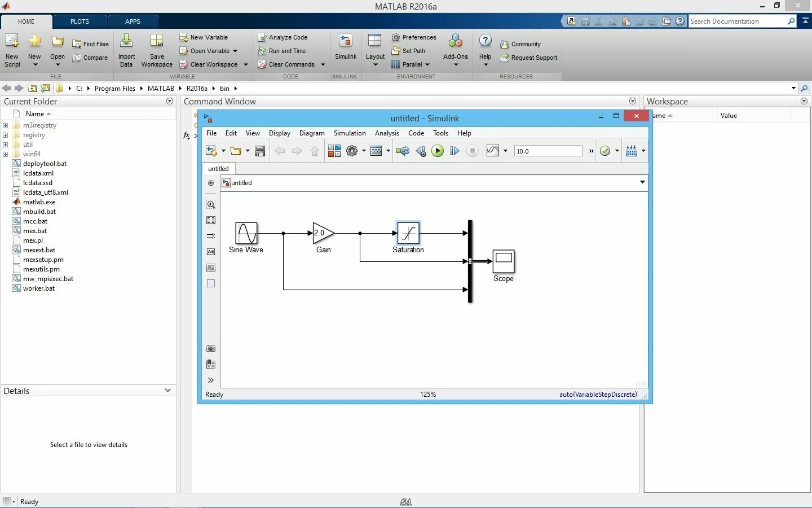
Task: Click the Set Path icon
Action: pyautogui.click(x=396, y=51)
